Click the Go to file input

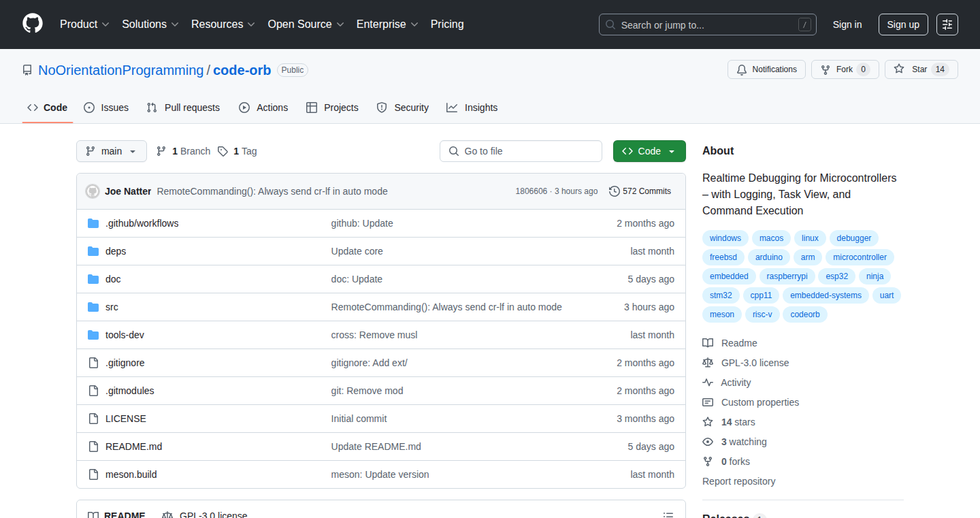click(x=521, y=151)
